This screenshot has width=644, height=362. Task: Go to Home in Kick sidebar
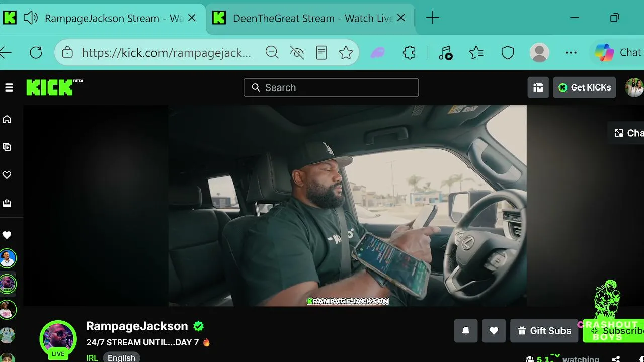pos(7,119)
